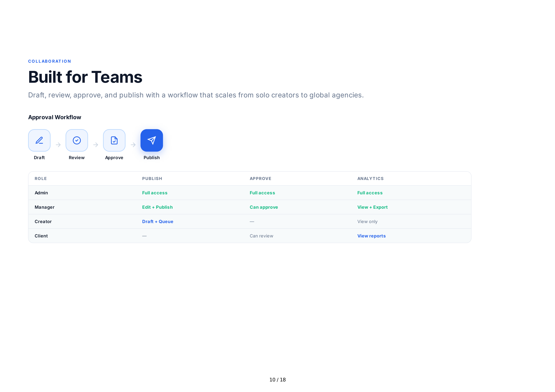Image resolution: width=555 pixels, height=392 pixels.
Task: Click the page number "10 / 18"
Action: (x=277, y=380)
